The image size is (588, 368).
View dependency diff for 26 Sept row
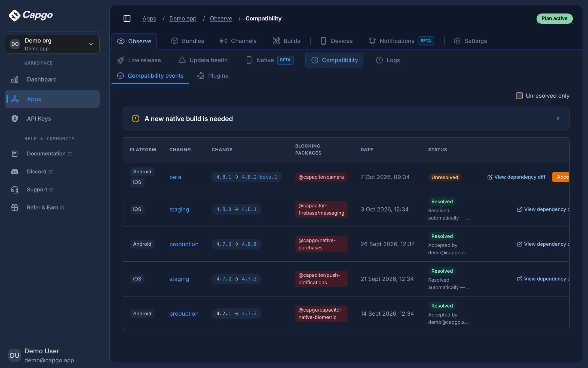point(543,244)
